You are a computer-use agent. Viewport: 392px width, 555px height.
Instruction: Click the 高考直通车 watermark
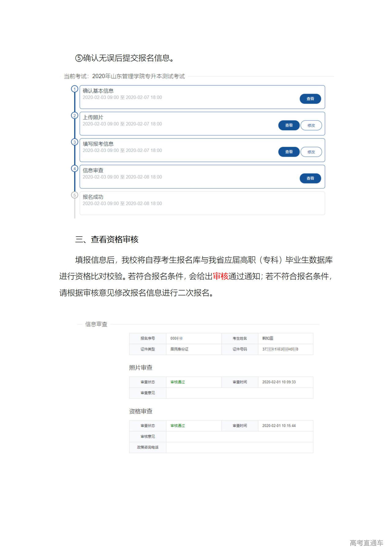click(x=366, y=543)
